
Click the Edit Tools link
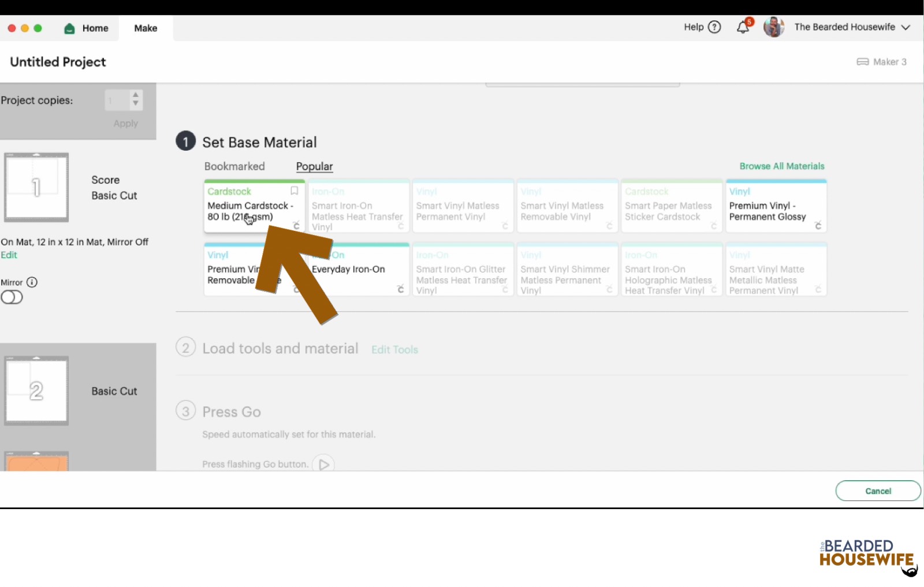394,350
